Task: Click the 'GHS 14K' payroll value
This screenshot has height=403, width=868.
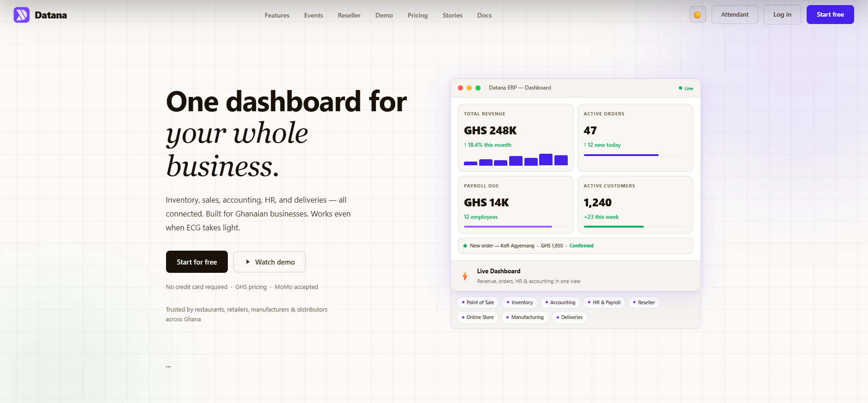Action: [x=487, y=203]
